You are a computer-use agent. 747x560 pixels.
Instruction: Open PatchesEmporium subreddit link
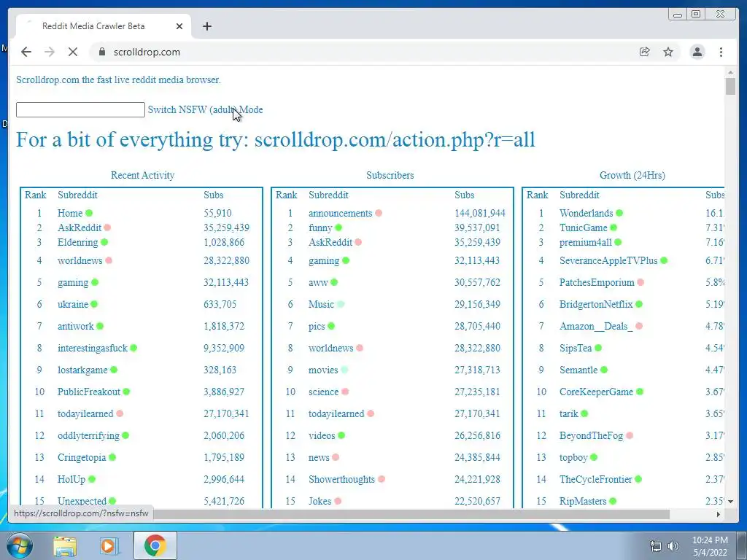tap(597, 282)
